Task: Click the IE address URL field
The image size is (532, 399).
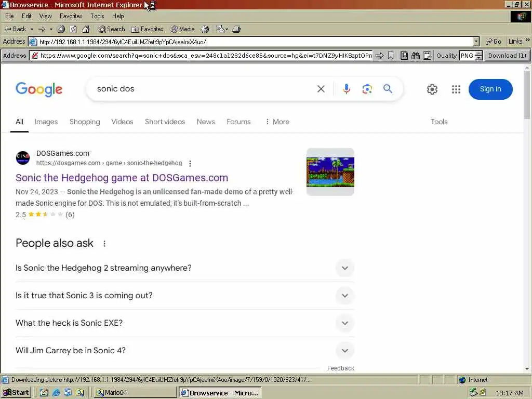Action: click(x=251, y=42)
